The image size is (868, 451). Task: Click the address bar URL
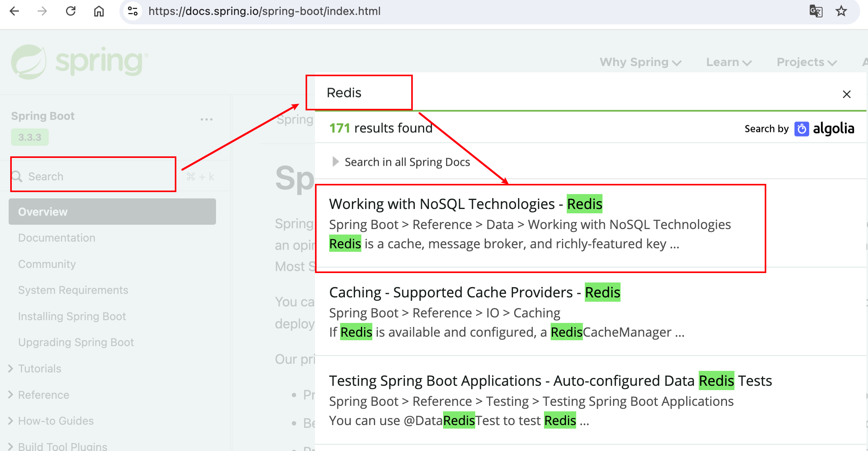tap(264, 11)
